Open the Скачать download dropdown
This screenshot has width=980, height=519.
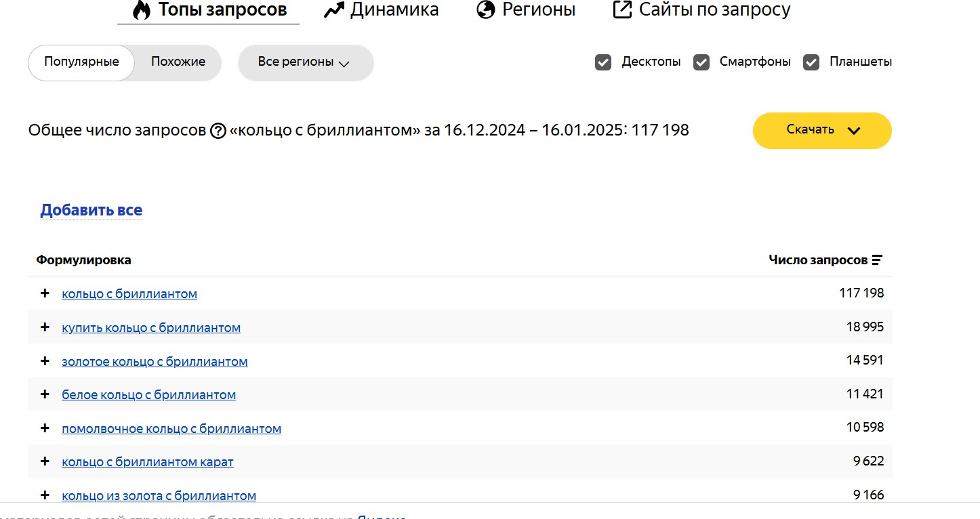[x=822, y=130]
